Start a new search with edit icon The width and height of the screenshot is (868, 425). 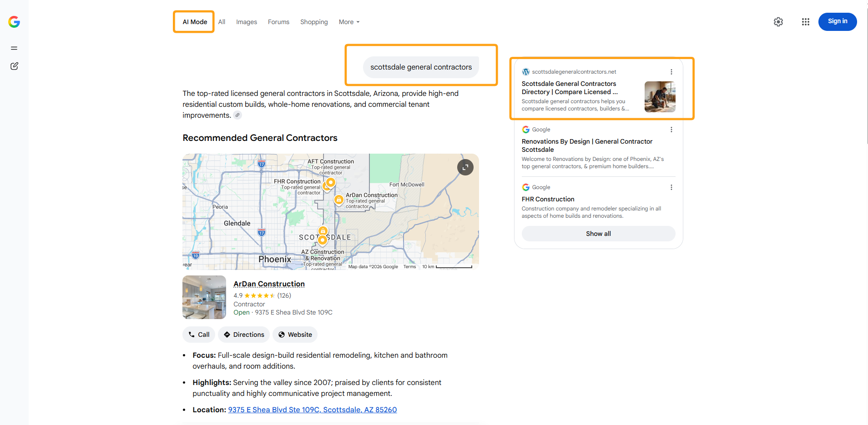pyautogui.click(x=14, y=66)
